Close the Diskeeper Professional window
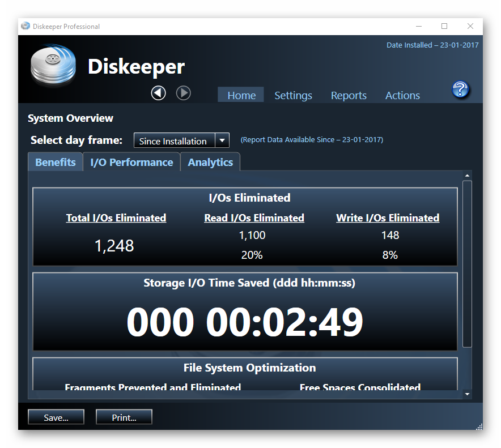Viewport: 501px width, 448px height. coord(470,26)
